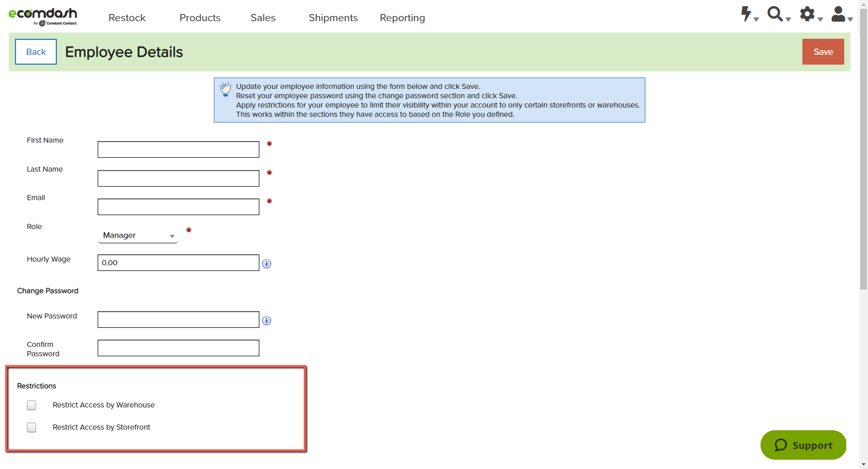Click the Hourly Wage info icon
Image resolution: width=868 pixels, height=469 pixels.
(267, 264)
